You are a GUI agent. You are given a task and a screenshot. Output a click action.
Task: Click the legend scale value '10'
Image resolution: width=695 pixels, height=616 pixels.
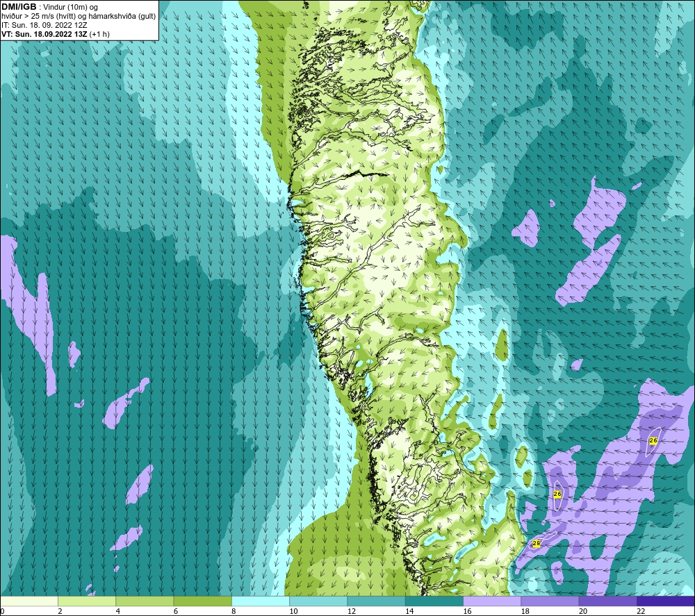point(293,612)
